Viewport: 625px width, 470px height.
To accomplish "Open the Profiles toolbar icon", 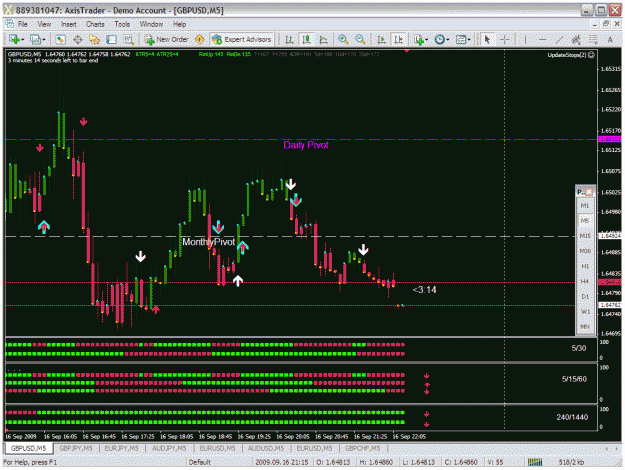I will 35,39.
